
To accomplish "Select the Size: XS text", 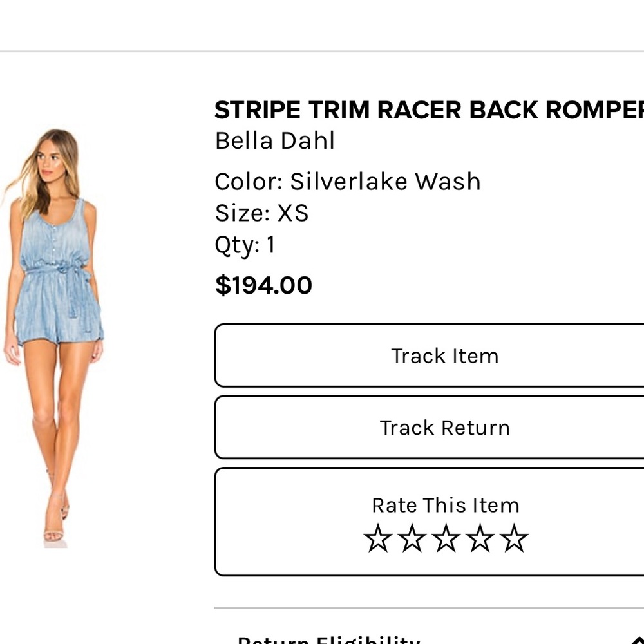I will pyautogui.click(x=261, y=213).
